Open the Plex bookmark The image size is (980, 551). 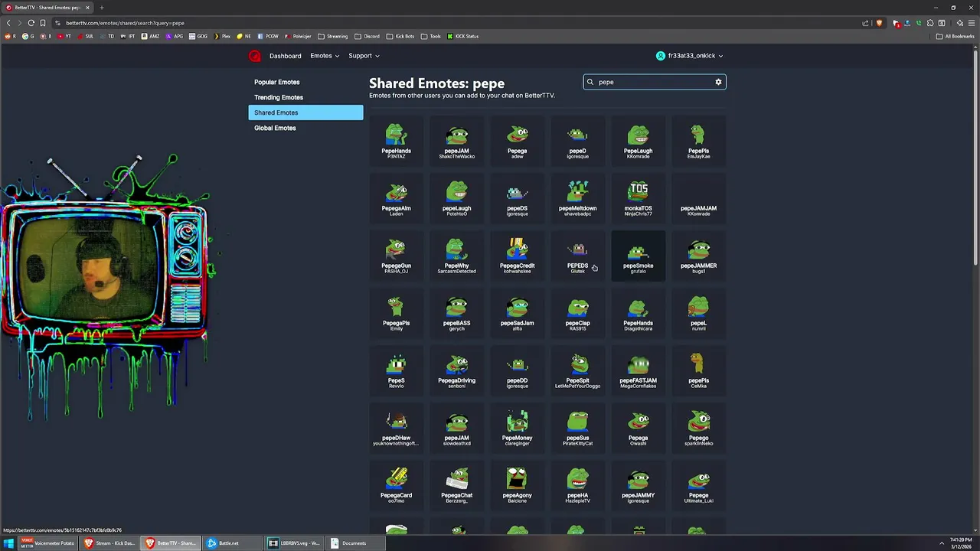222,36
